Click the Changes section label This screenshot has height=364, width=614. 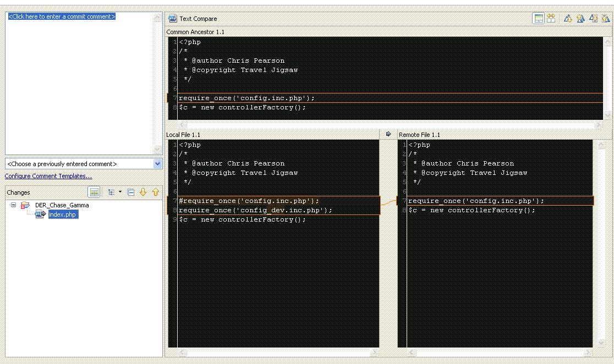pyautogui.click(x=18, y=192)
